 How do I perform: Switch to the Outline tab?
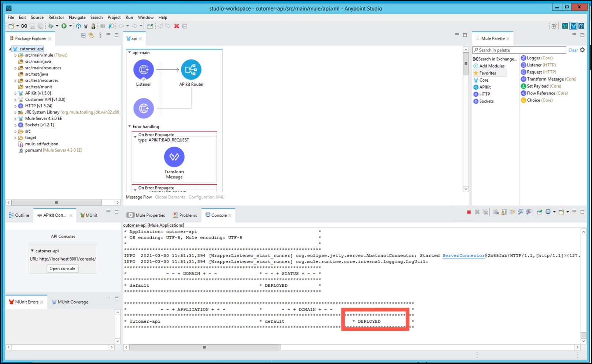[19, 215]
